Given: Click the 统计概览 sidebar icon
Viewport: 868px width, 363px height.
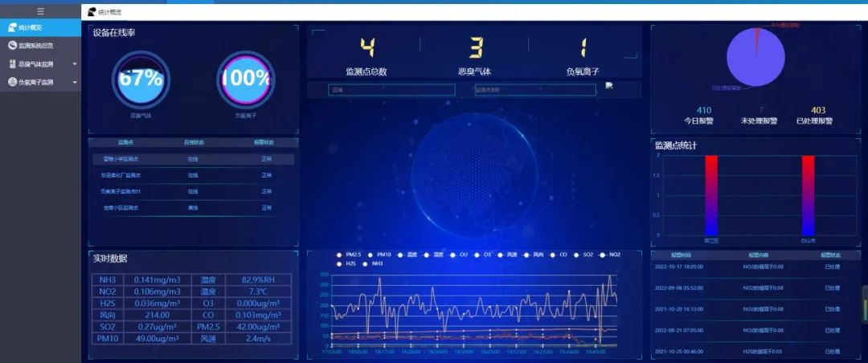Looking at the screenshot, I should coord(12,27).
